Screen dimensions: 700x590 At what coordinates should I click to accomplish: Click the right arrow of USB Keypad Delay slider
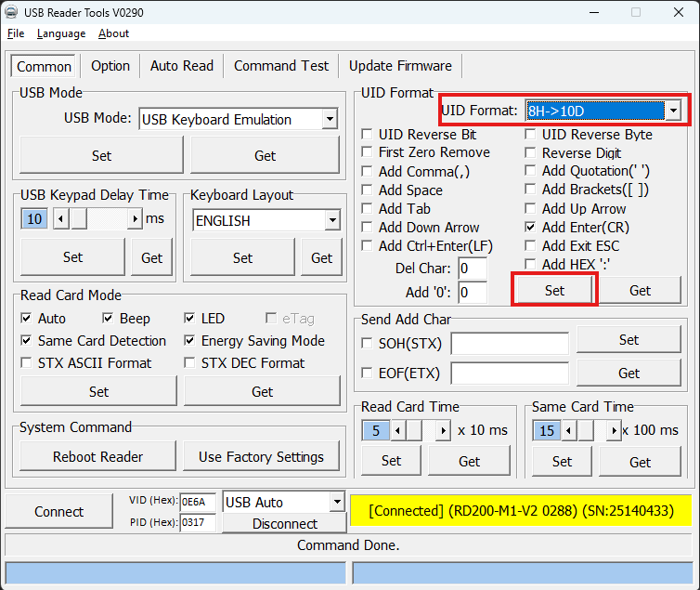pos(135,219)
